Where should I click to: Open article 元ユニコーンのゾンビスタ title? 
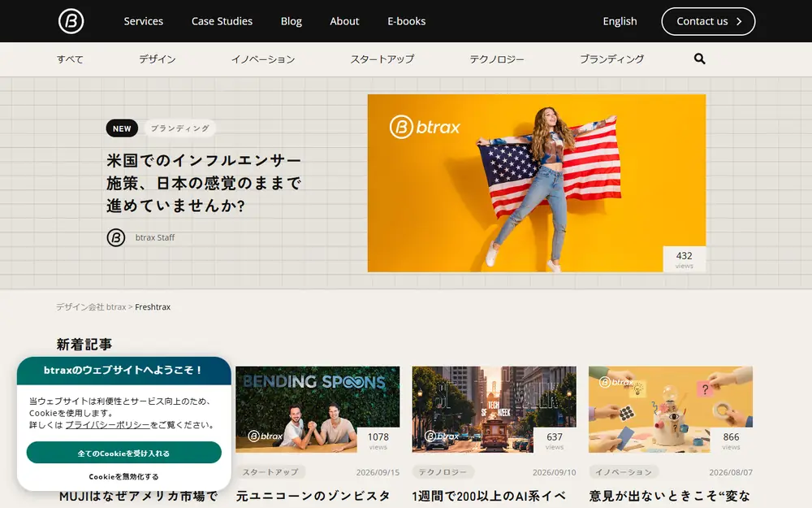coord(313,497)
